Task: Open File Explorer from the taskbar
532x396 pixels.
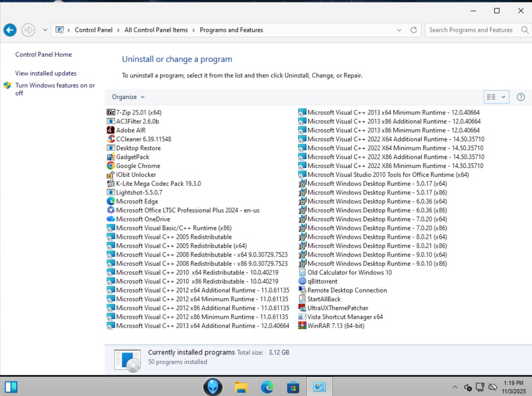Action: pyautogui.click(x=241, y=387)
